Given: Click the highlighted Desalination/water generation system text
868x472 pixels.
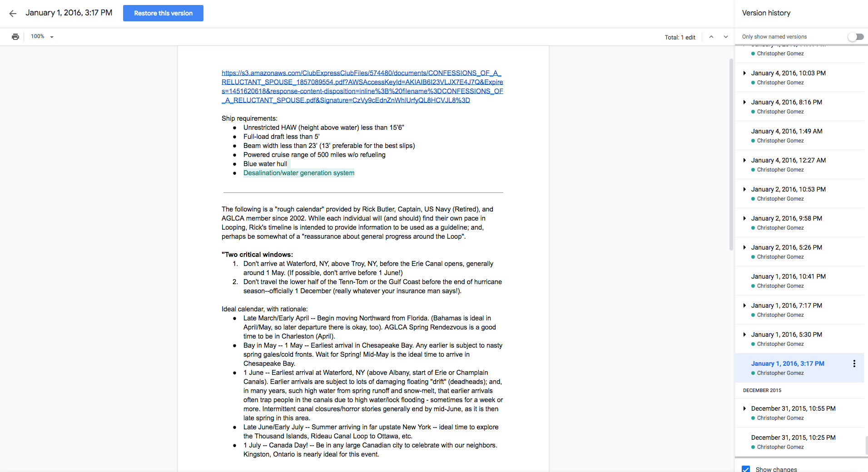Looking at the screenshot, I should [299, 173].
